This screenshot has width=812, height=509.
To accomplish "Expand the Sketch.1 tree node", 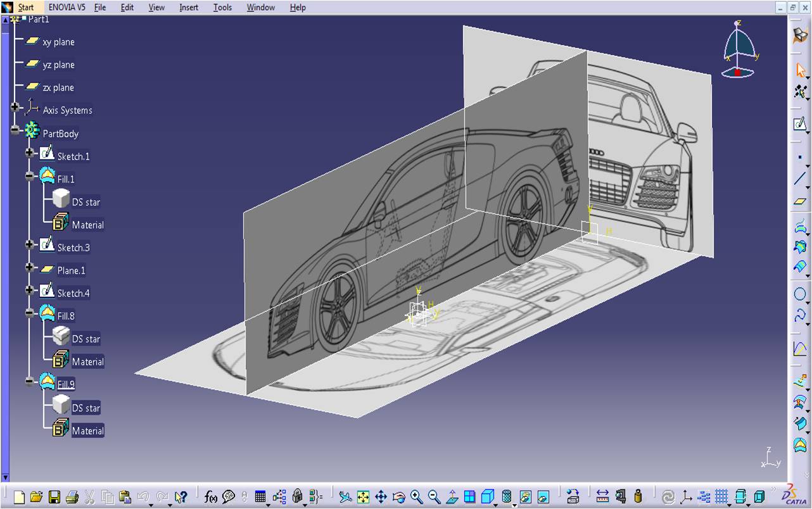I will (x=30, y=153).
